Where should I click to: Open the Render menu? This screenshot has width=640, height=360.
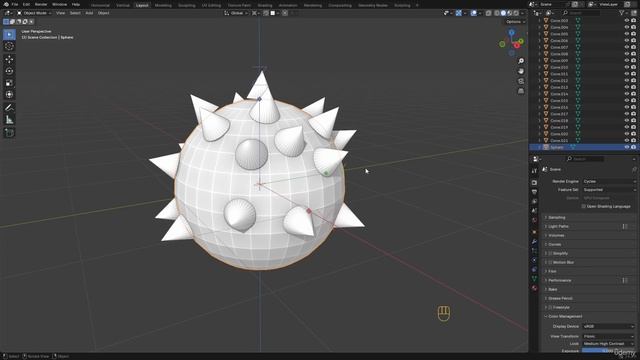[41, 4]
